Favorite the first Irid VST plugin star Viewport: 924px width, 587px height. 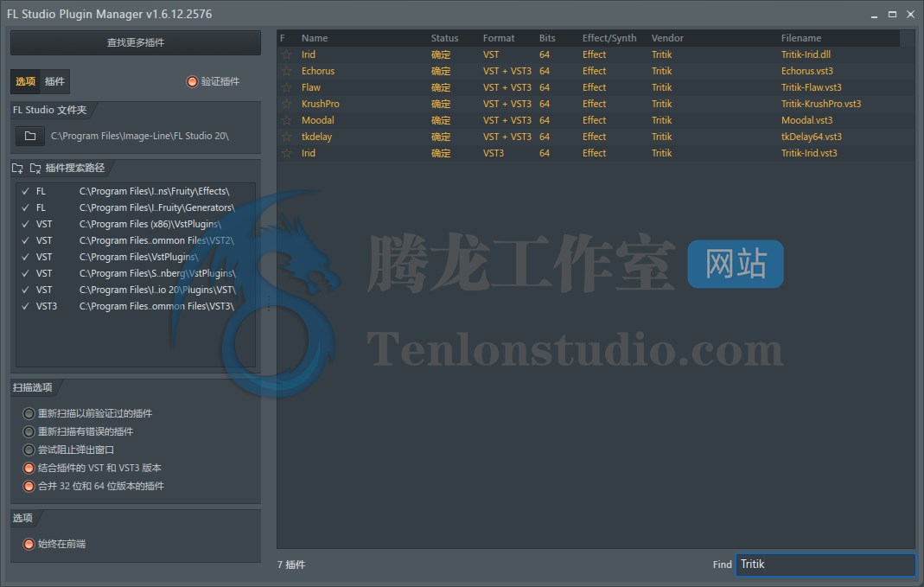coord(286,54)
